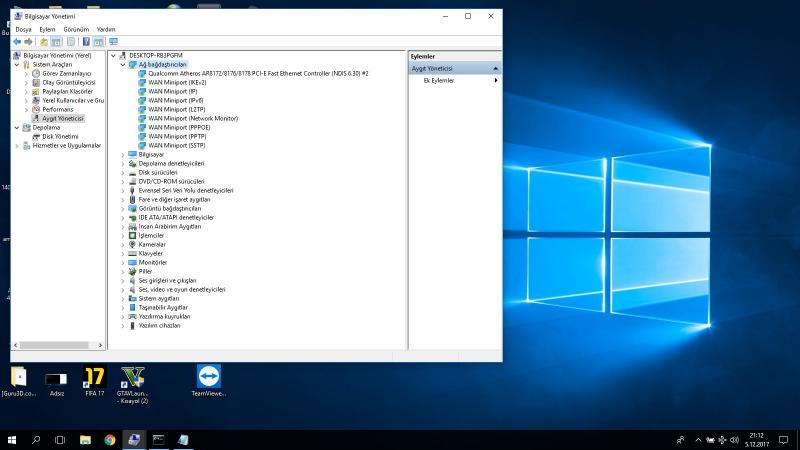Expand Hizmetler ve Uygulamalar node
Image resolution: width=800 pixels, height=450 pixels.
[x=17, y=145]
